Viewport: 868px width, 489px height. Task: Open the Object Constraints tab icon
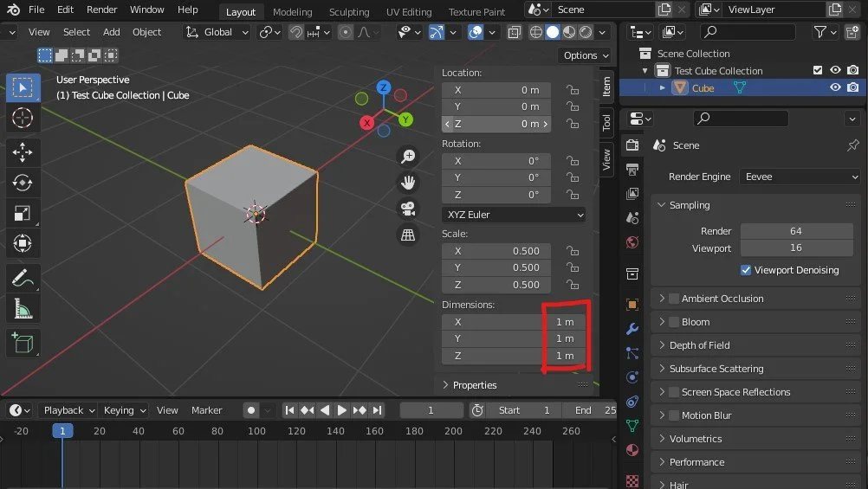(632, 402)
